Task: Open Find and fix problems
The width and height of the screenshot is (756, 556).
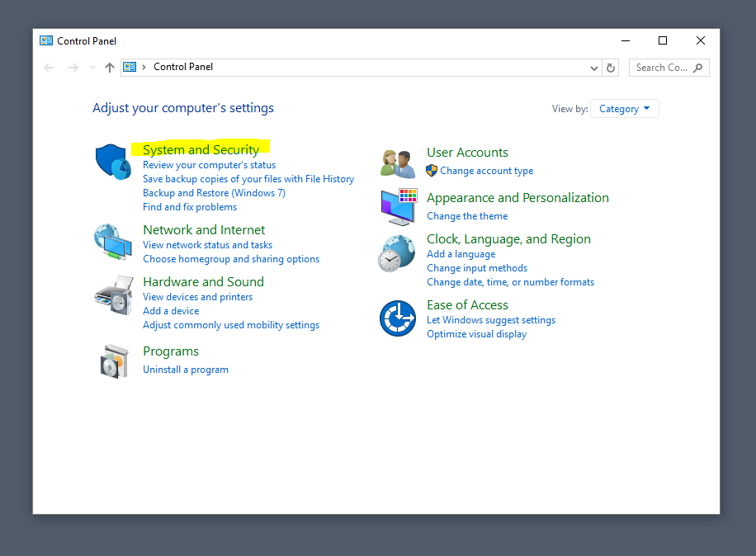Action: click(x=190, y=207)
